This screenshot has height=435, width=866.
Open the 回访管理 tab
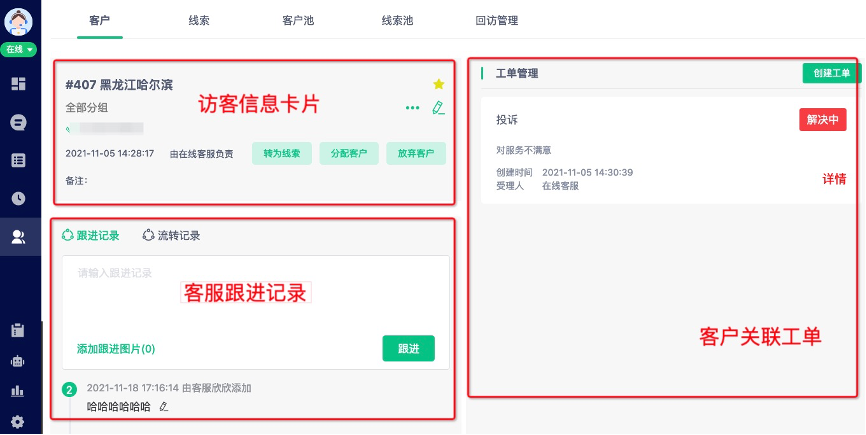click(x=497, y=20)
